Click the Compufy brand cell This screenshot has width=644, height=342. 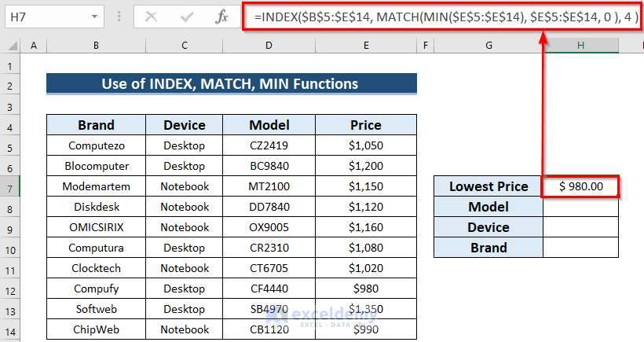(95, 289)
